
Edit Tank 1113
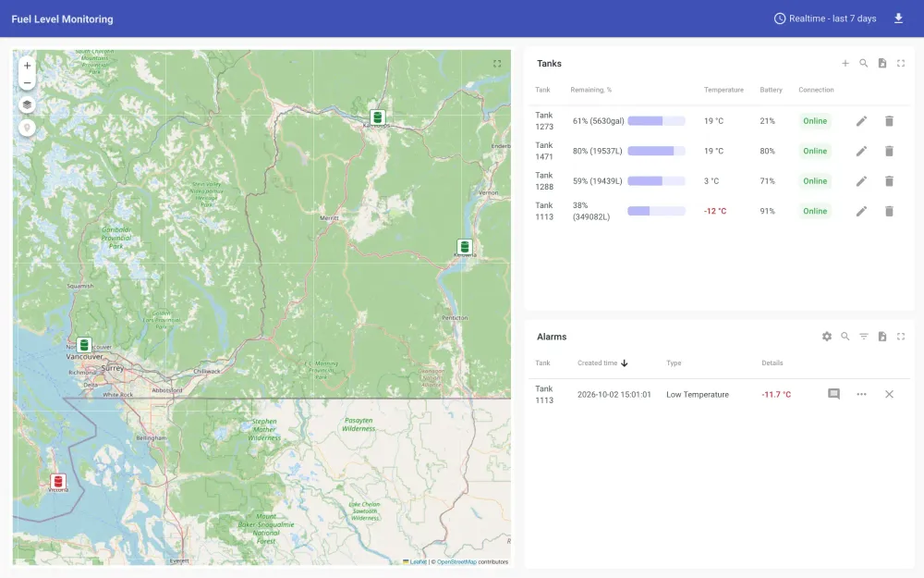[x=861, y=211]
